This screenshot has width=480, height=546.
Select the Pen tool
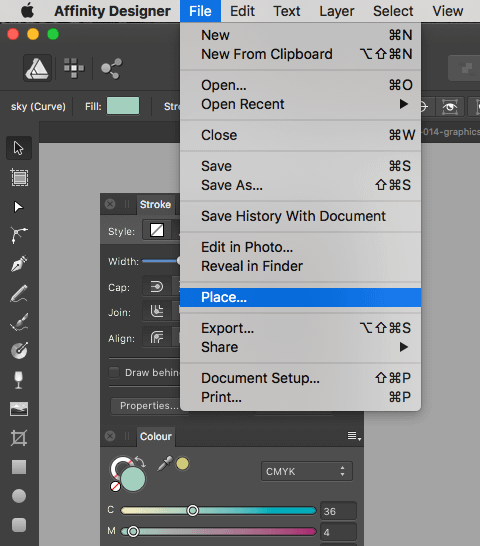(x=19, y=264)
